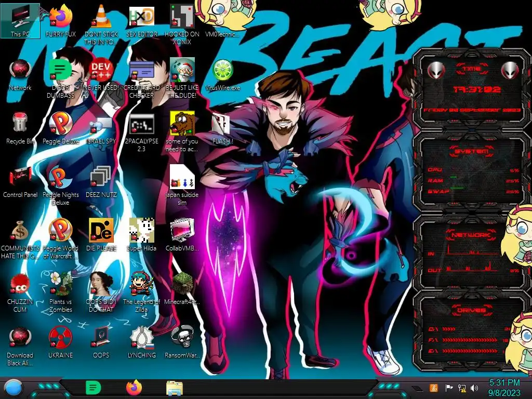Screen dimensions: 532x399
Task: Select the OOPS DID I DO THAT portrait icon
Action: tap(101, 292)
